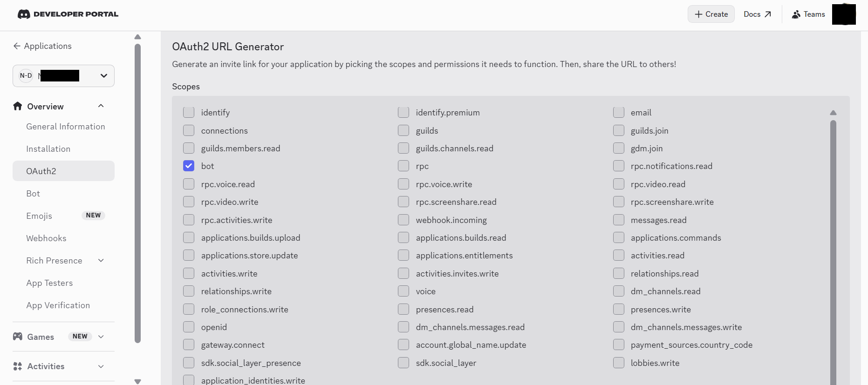
Task: Click the scopes list scrollbar thumb
Action: point(833,251)
